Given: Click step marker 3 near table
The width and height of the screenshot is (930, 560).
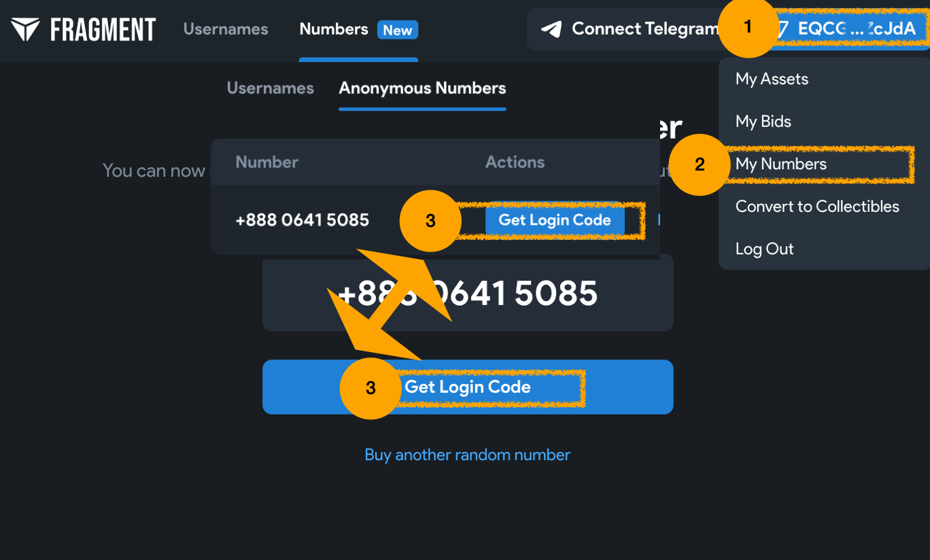Looking at the screenshot, I should (430, 221).
